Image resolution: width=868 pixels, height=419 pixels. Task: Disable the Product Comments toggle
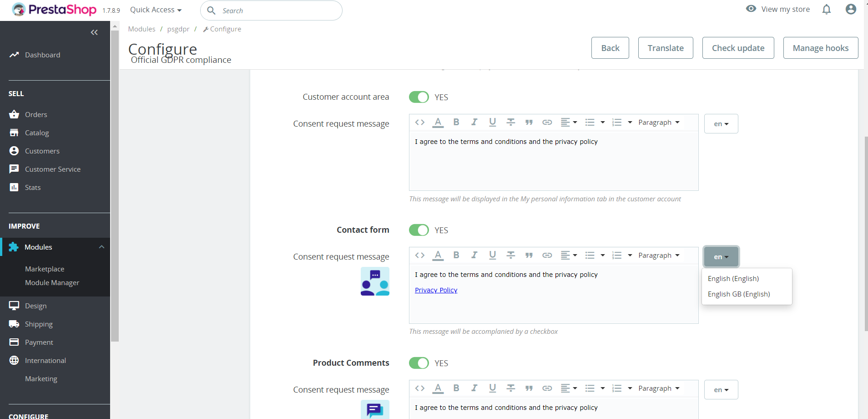coord(419,363)
